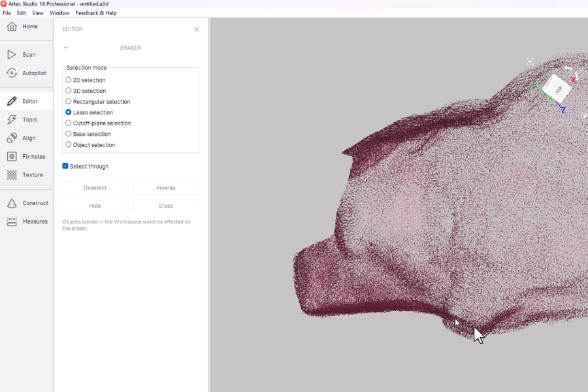Uncheck the Select through checkbox
588x392 pixels.
(x=65, y=167)
